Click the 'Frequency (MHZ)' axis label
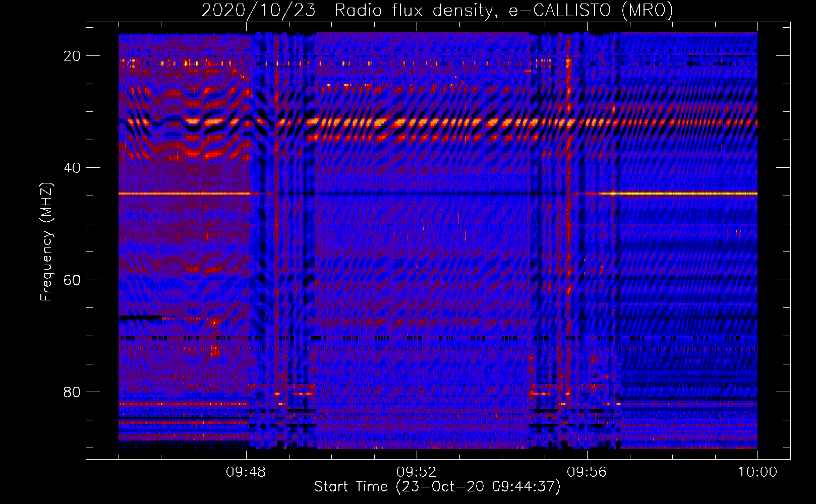 (46, 242)
